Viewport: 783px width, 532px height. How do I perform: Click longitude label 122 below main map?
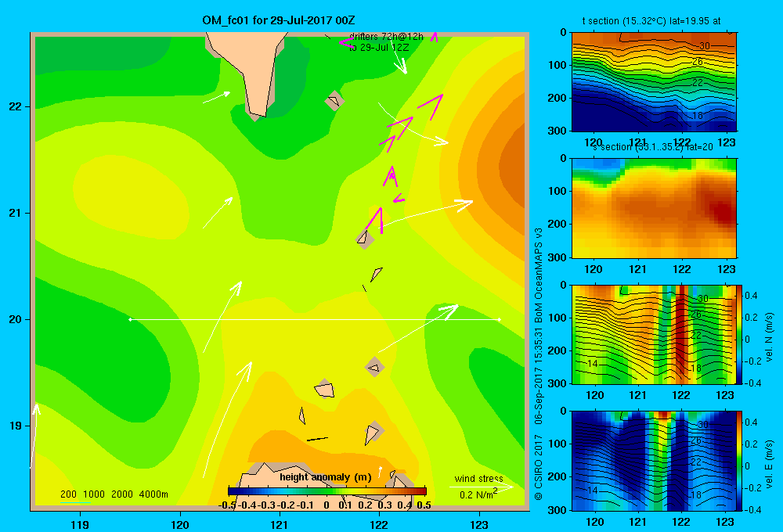pos(379,524)
